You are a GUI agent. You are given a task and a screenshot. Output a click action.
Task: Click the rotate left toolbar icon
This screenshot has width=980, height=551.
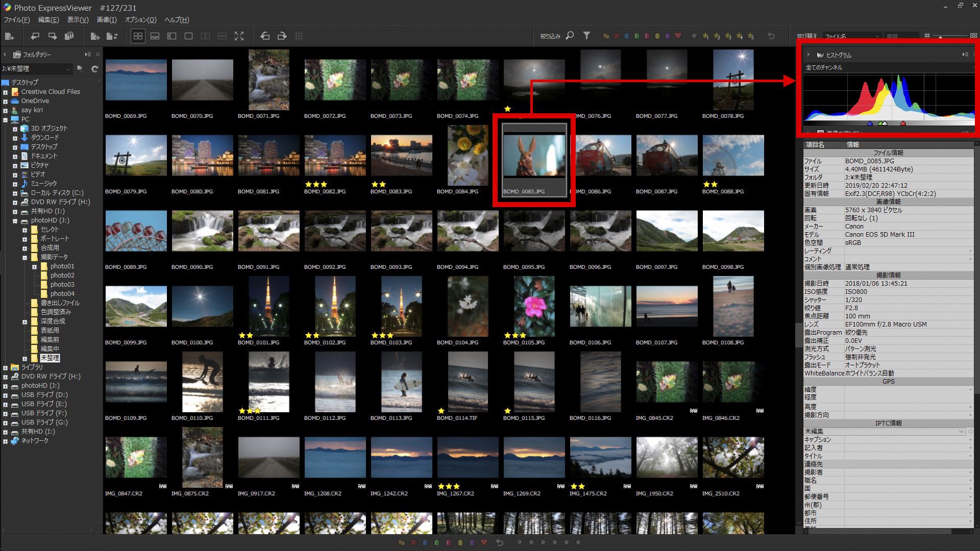tap(265, 36)
